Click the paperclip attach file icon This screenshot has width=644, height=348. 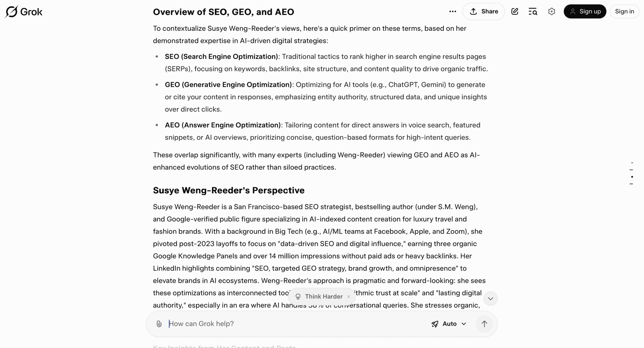(x=159, y=324)
